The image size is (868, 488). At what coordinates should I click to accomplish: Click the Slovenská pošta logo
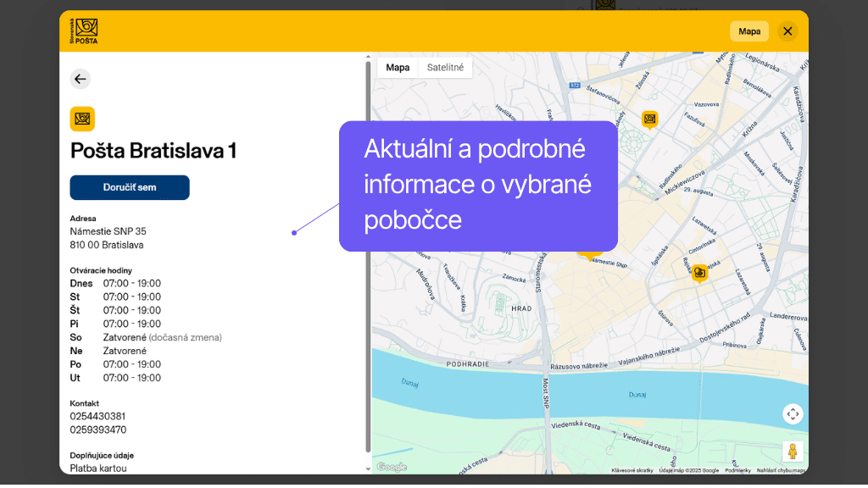[x=83, y=30]
